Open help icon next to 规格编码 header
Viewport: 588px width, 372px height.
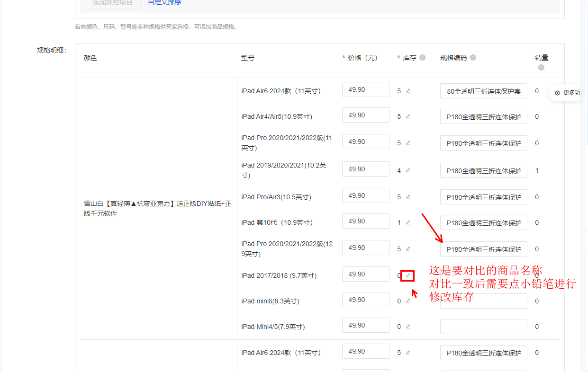coord(473,58)
